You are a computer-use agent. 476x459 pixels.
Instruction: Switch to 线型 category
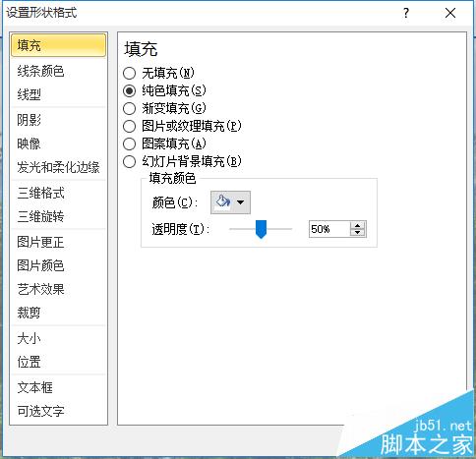tap(59, 95)
